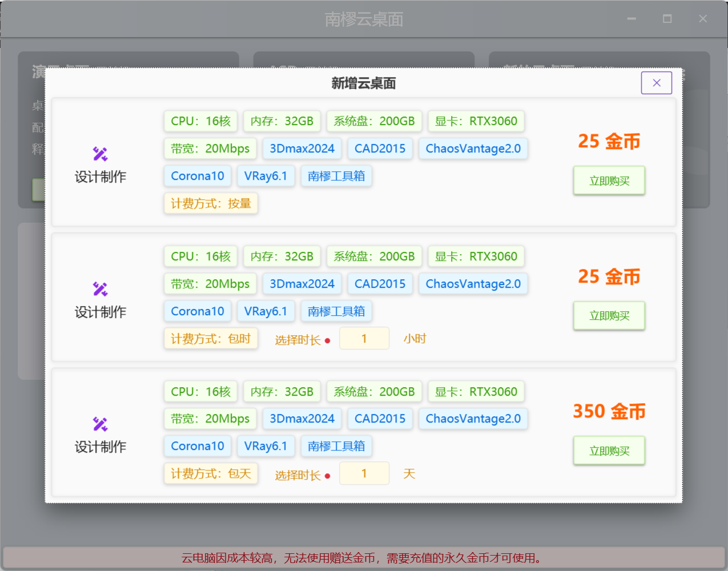Focus the duration field for 天

pos(364,473)
